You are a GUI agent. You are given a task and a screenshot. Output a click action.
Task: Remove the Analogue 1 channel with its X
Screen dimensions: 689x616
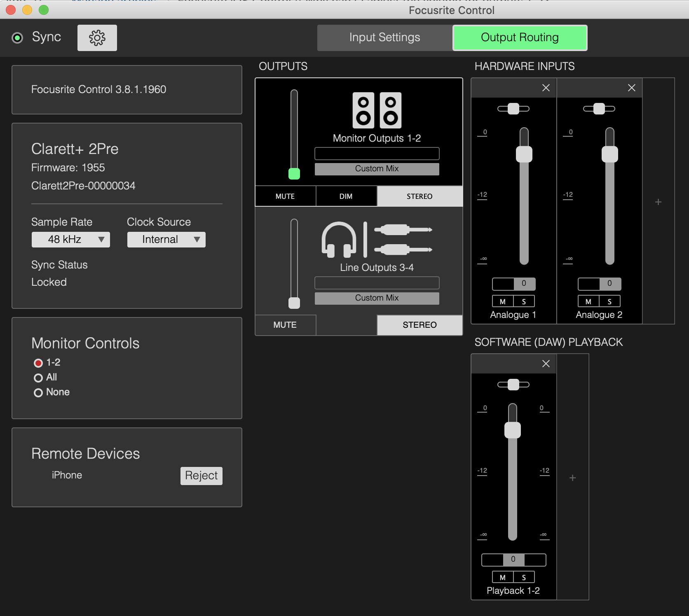pyautogui.click(x=546, y=88)
